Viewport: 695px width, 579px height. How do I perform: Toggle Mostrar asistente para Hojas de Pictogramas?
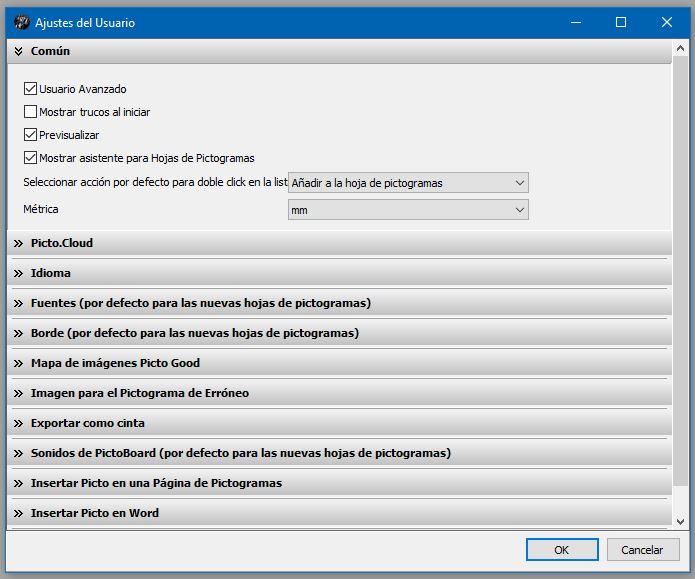point(30,158)
